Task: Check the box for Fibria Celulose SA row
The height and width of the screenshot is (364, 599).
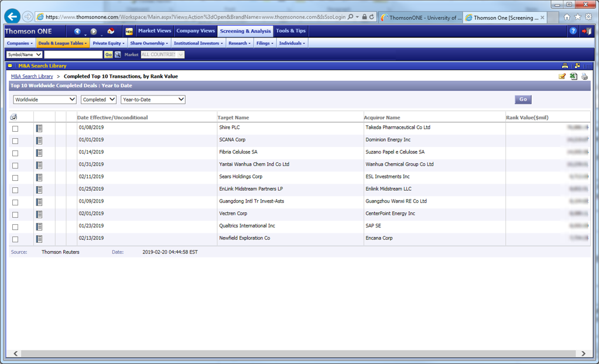Action: click(x=15, y=153)
